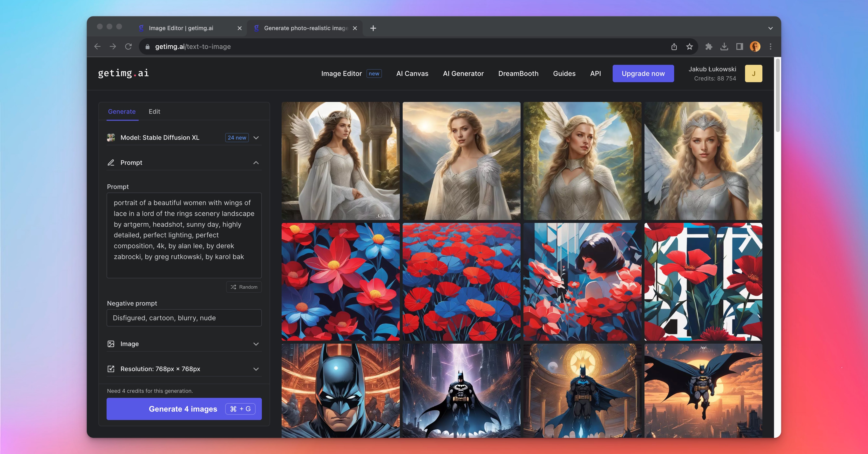Collapse the Prompt section
The image size is (868, 454).
coord(256,163)
